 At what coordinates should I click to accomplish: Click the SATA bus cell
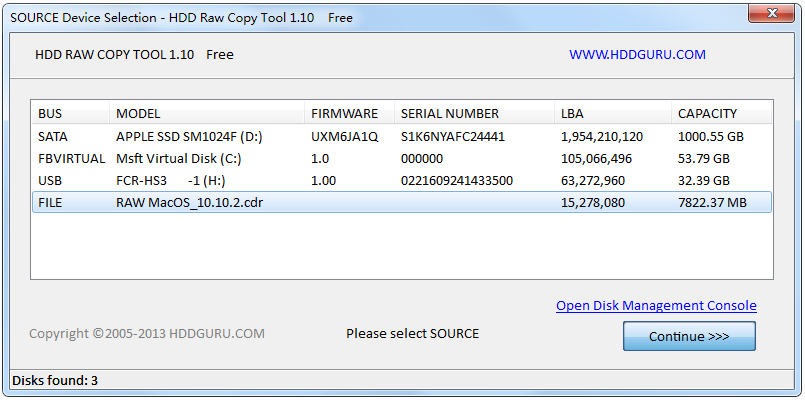click(x=53, y=137)
